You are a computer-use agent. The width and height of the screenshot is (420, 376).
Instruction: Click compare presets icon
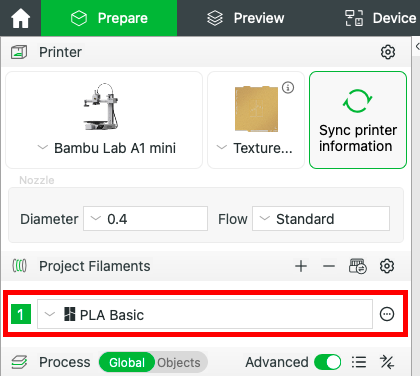pos(387,362)
